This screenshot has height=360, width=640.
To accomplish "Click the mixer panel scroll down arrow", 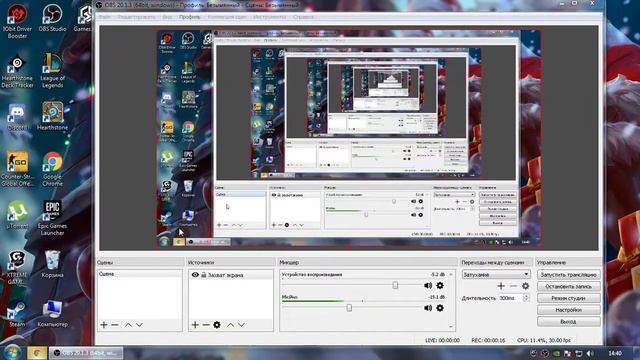I will pyautogui.click(x=451, y=327).
